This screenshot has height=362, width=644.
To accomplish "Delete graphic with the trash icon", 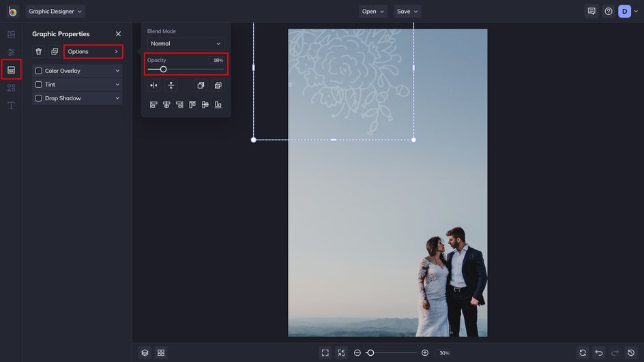I will click(x=38, y=52).
